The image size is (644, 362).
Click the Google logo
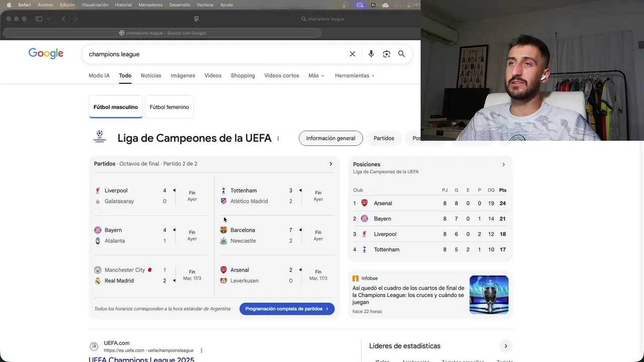[46, 54]
